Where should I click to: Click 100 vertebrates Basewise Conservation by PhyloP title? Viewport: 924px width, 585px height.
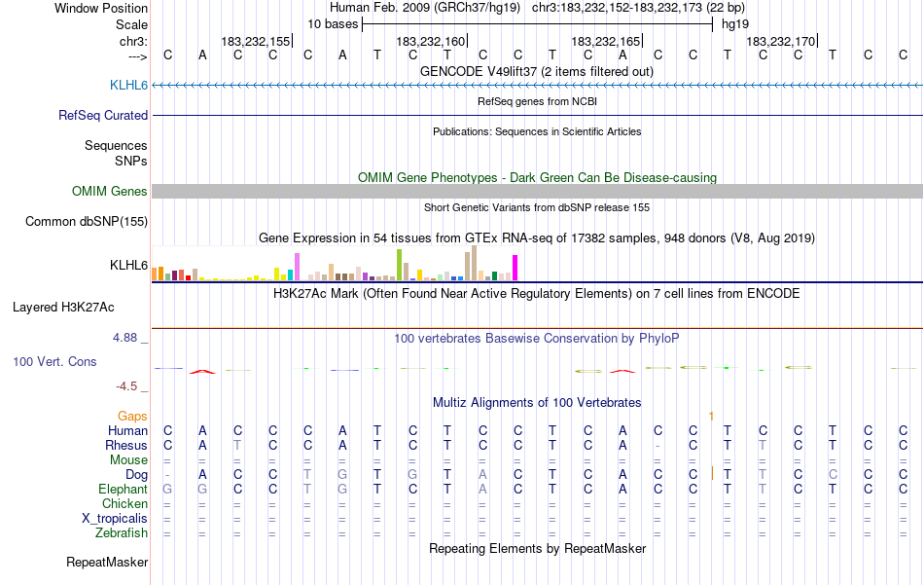coord(537,339)
